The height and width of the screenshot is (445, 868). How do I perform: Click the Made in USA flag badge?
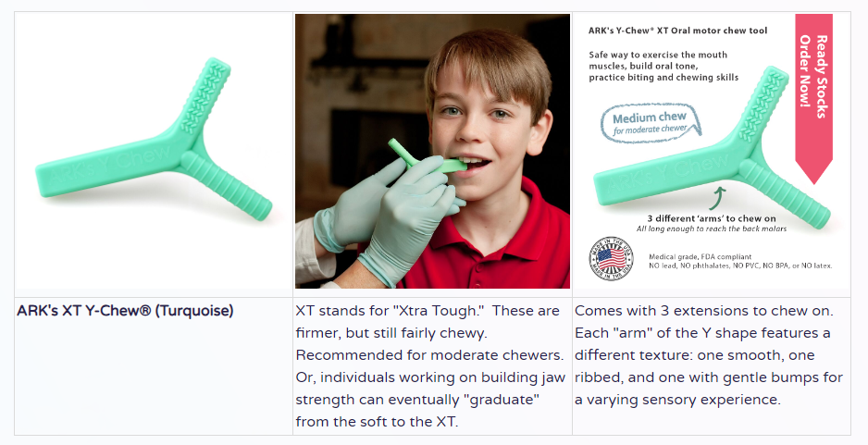pos(611,258)
